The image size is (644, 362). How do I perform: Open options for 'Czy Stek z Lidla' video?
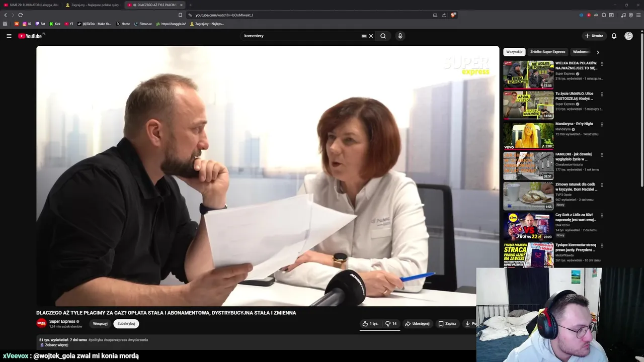[x=602, y=215]
